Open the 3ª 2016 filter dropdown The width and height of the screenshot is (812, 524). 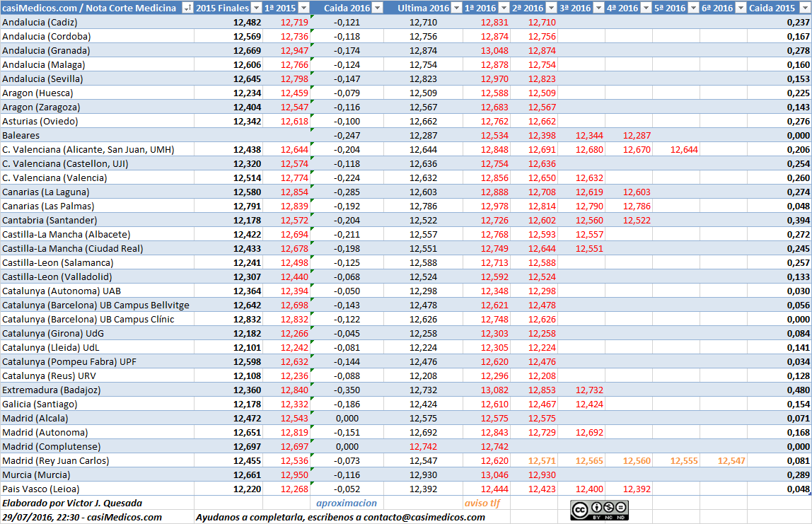598,8
